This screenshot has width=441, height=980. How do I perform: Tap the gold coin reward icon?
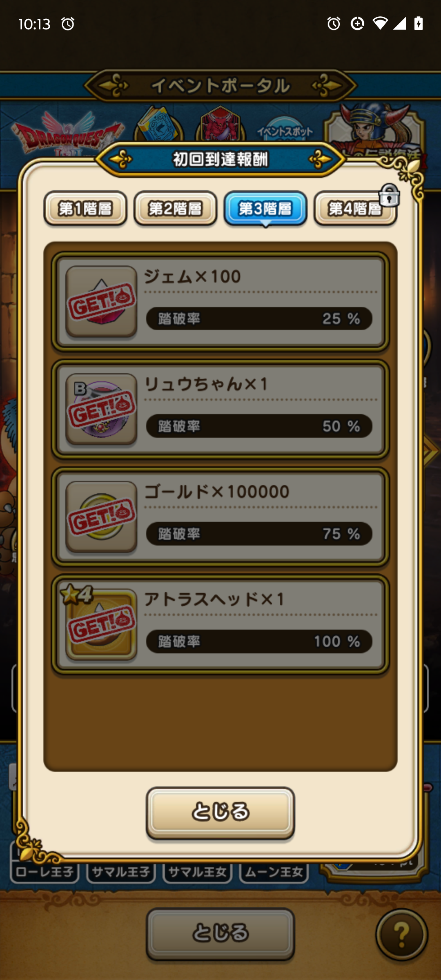click(x=101, y=517)
